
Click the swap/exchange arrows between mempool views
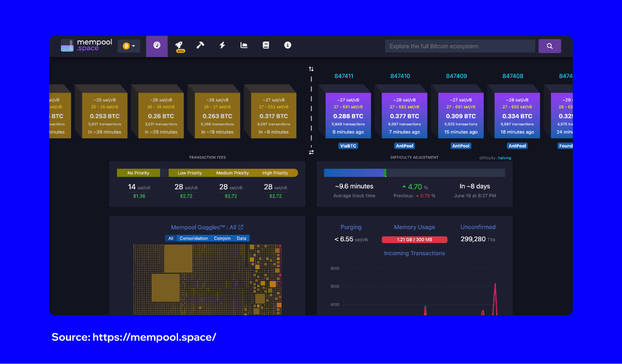point(312,150)
